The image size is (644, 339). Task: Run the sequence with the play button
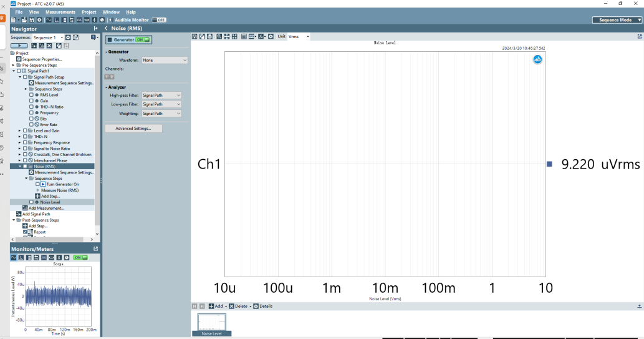19,46
